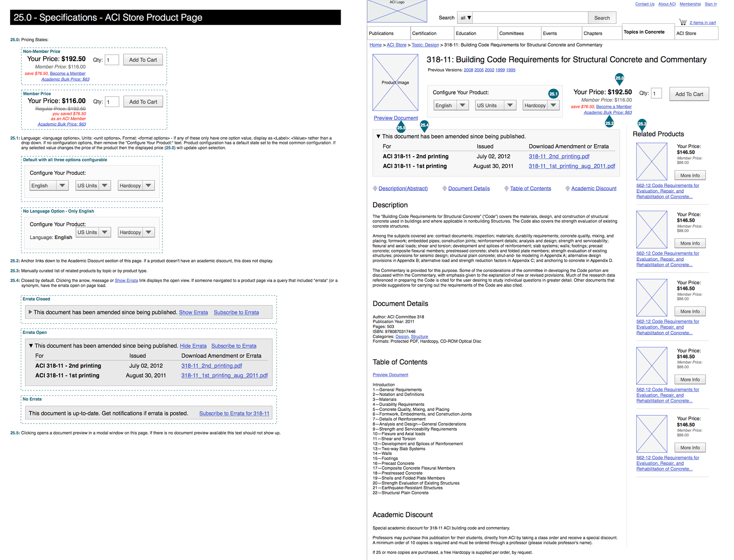Open US Units dropdown in default configurable example
The width and height of the screenshot is (734, 560).
[93, 186]
